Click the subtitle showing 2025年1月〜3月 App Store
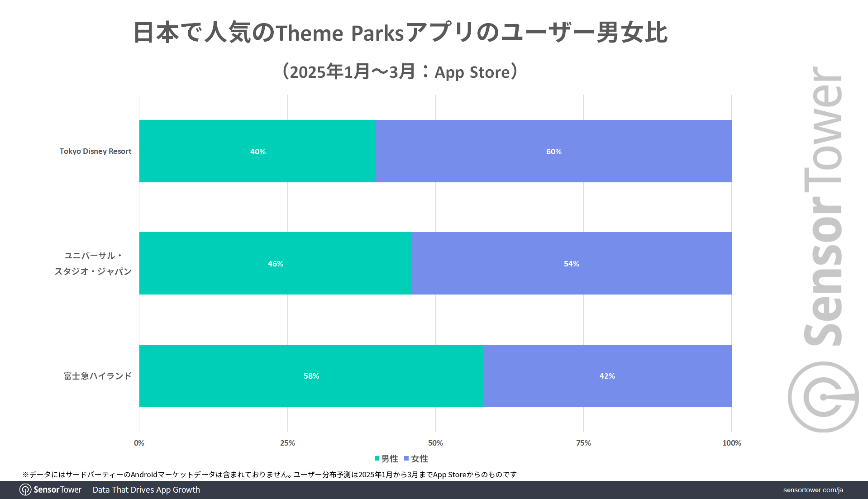This screenshot has height=499, width=868. [x=400, y=72]
